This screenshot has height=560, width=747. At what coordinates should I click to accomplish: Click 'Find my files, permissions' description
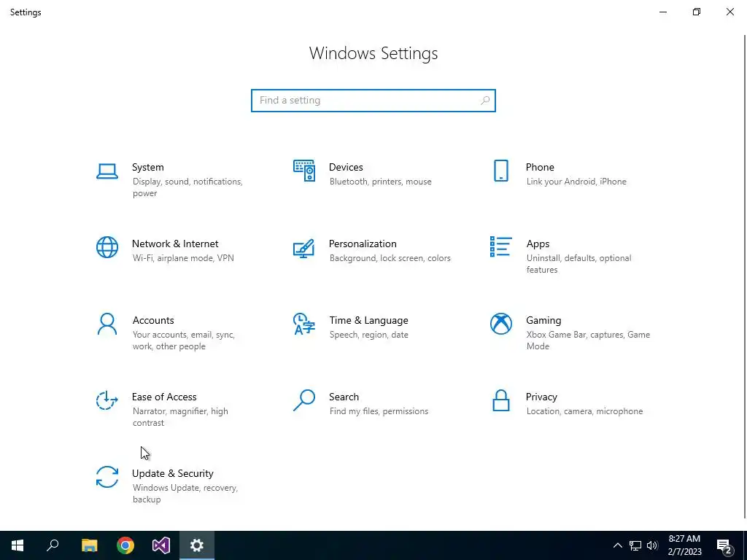(379, 411)
